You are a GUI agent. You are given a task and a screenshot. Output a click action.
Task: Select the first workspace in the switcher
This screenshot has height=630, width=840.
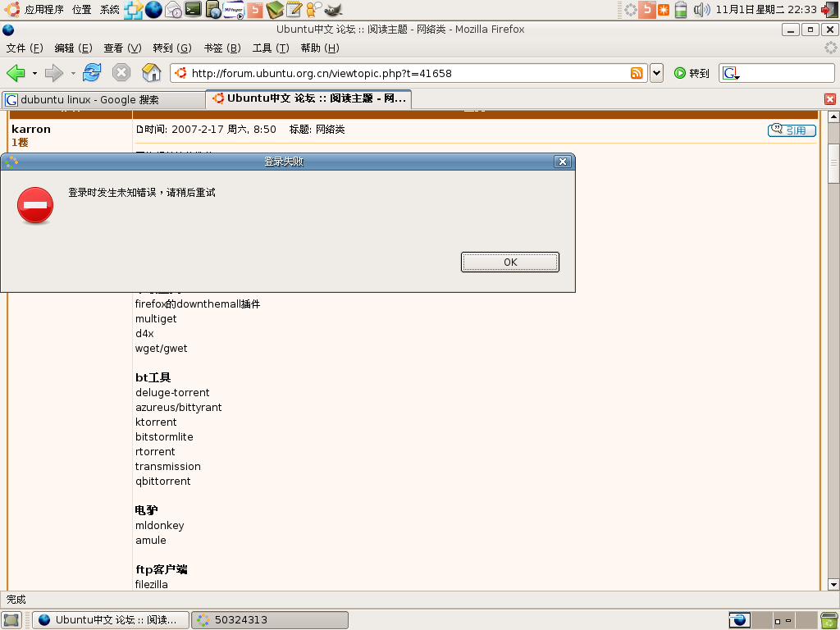click(x=739, y=620)
